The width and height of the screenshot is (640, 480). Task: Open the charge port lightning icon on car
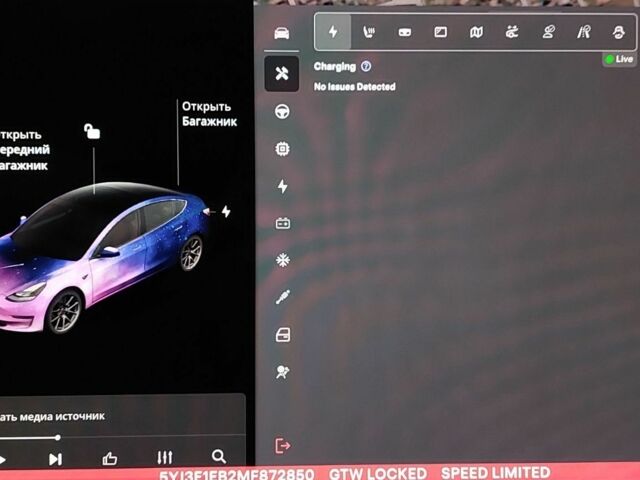coord(226,211)
